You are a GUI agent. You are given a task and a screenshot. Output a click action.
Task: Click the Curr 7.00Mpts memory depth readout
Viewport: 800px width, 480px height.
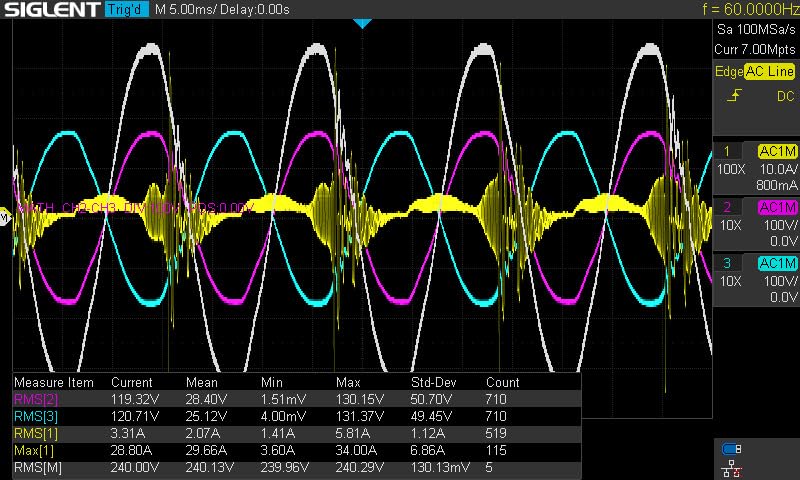tap(755, 49)
